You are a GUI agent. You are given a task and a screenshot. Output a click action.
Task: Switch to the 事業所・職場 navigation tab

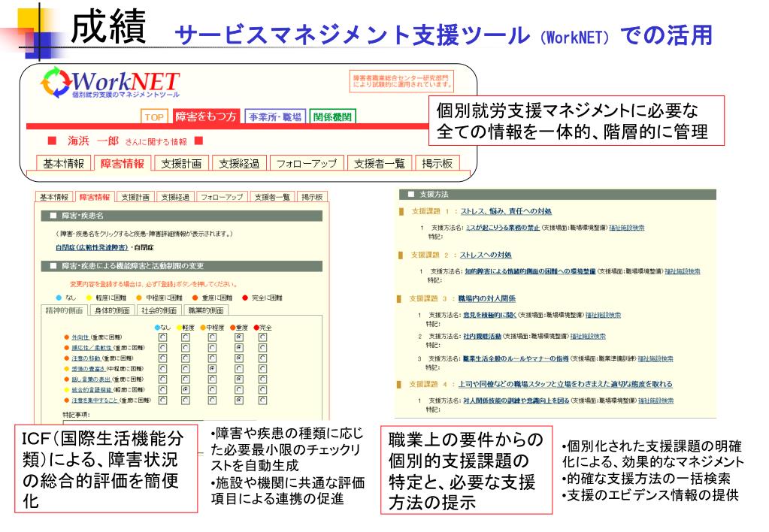[x=275, y=116]
